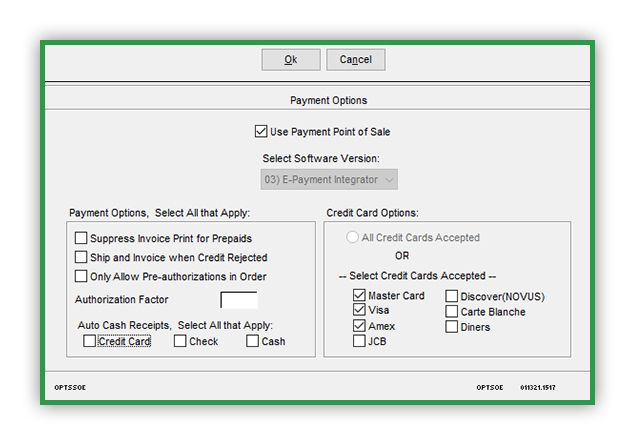Click the Ok button
Viewport: 635px width, 445px height.
291,60
